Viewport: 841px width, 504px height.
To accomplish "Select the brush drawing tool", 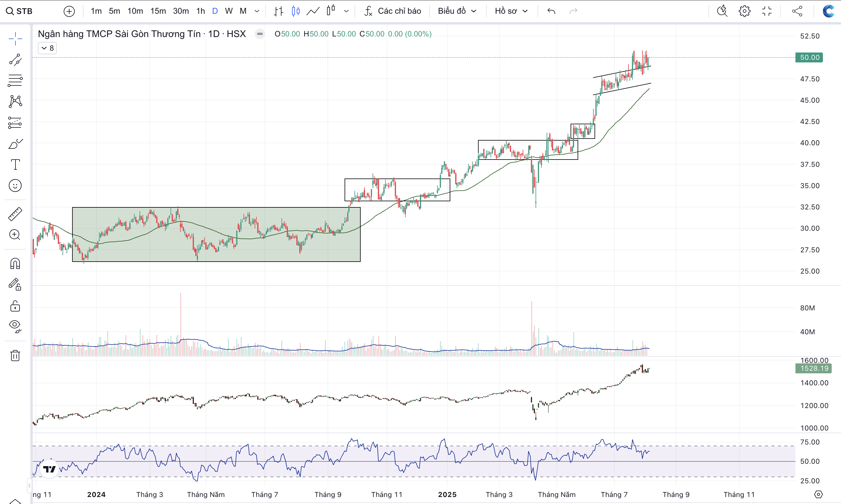I will pos(15,144).
